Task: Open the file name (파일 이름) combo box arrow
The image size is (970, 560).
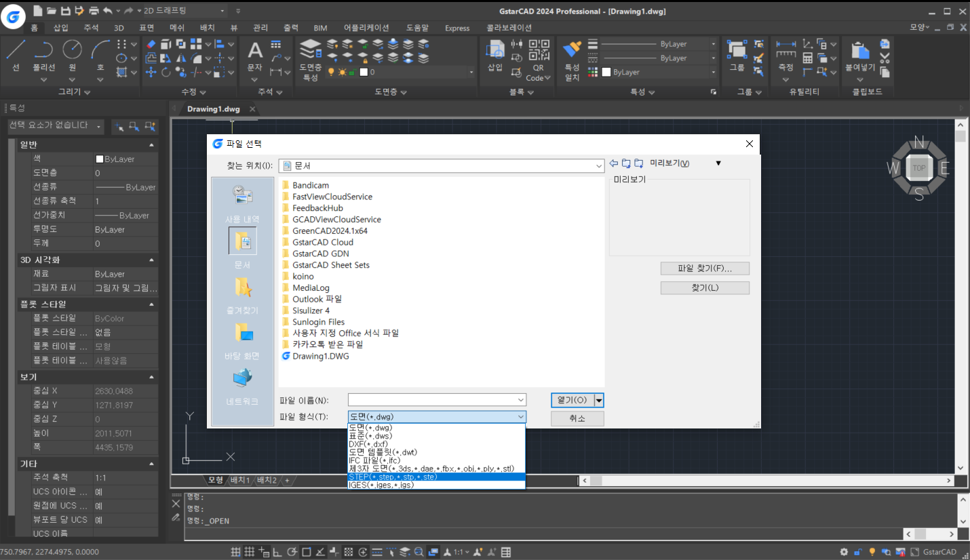Action: click(x=520, y=400)
